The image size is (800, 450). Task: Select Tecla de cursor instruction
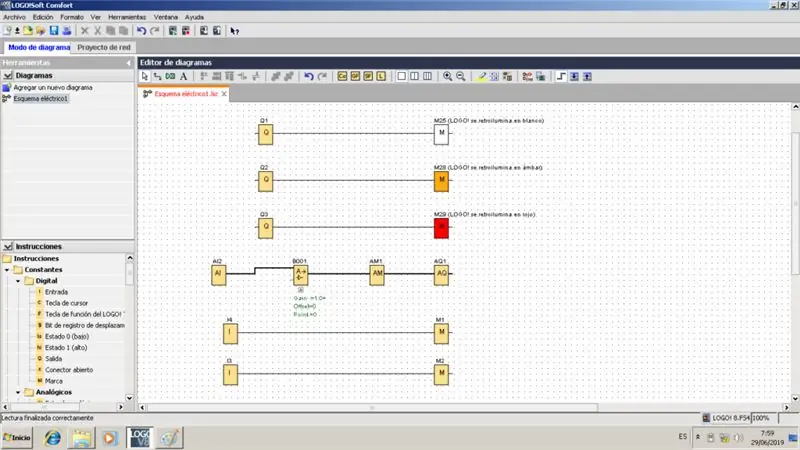pos(66,303)
